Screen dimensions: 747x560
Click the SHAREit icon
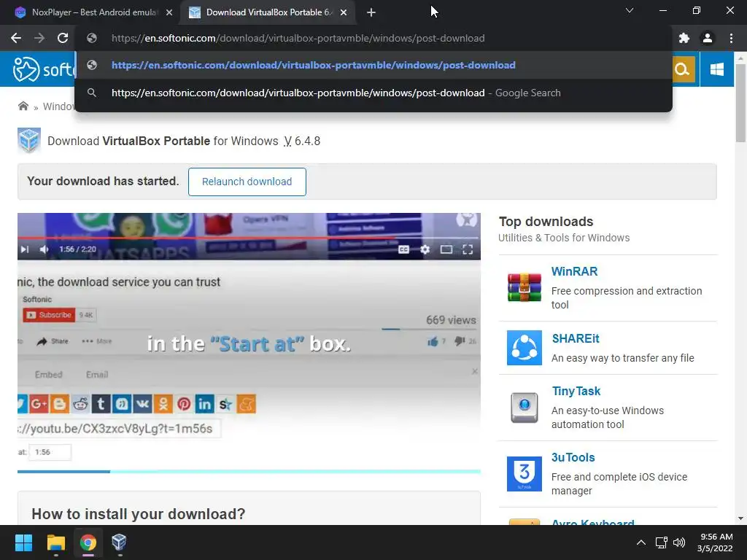(524, 348)
